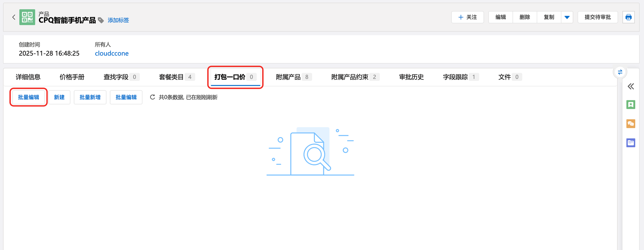Click the refresh icon beside record count
The image size is (644, 250).
click(x=153, y=97)
